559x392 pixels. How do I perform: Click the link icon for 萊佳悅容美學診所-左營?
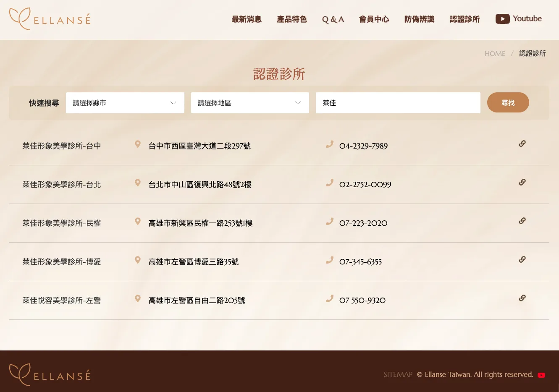(x=522, y=298)
